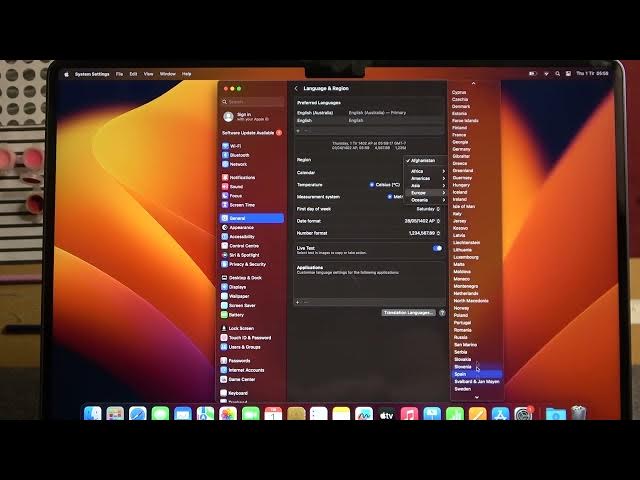This screenshot has width=640, height=480.
Task: Open the Edit menu in the menu bar
Action: pos(133,74)
